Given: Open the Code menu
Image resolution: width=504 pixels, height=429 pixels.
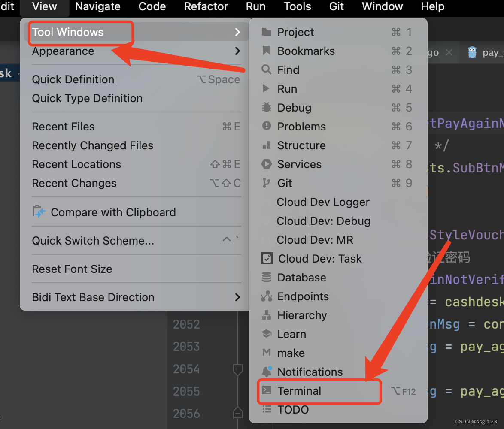Looking at the screenshot, I should point(152,7).
